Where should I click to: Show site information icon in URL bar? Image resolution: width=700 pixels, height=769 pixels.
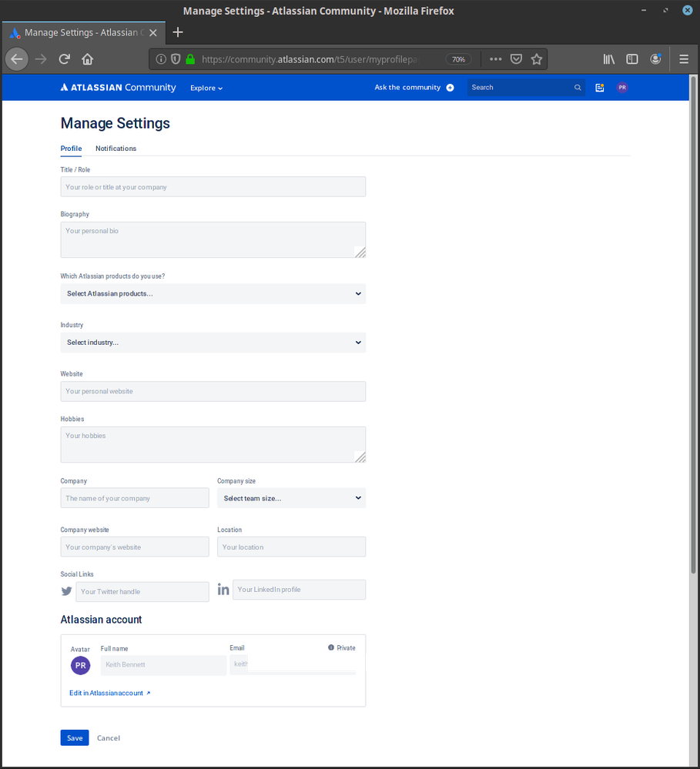coord(161,59)
